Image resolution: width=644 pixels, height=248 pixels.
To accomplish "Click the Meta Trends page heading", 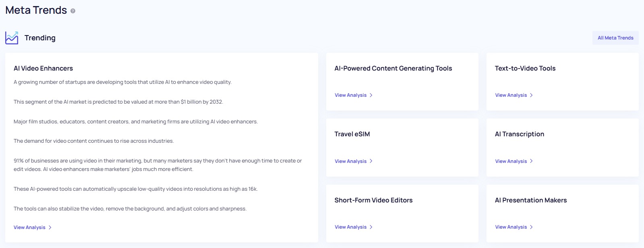I will (x=35, y=10).
